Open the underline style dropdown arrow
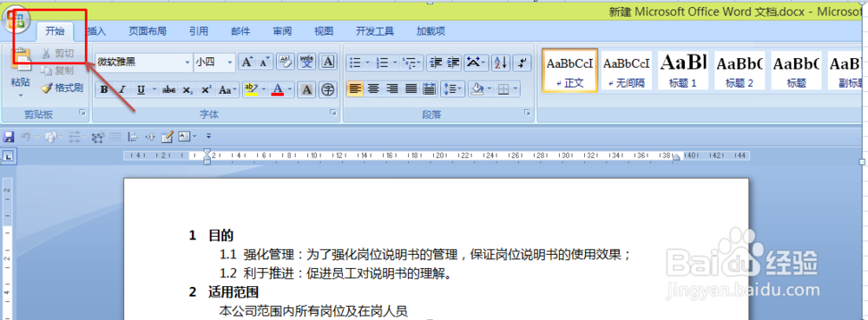 [x=154, y=89]
